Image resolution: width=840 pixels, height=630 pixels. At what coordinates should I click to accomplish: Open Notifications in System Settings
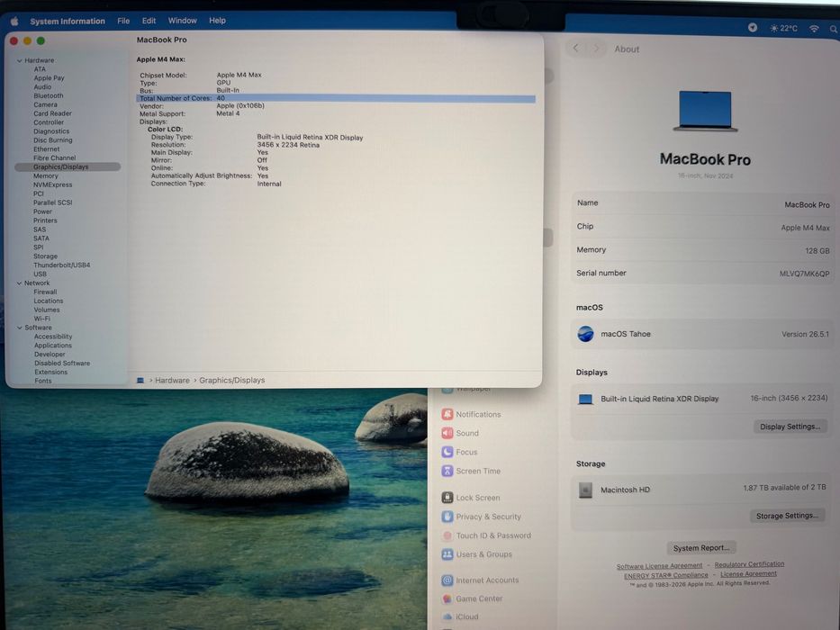point(471,414)
